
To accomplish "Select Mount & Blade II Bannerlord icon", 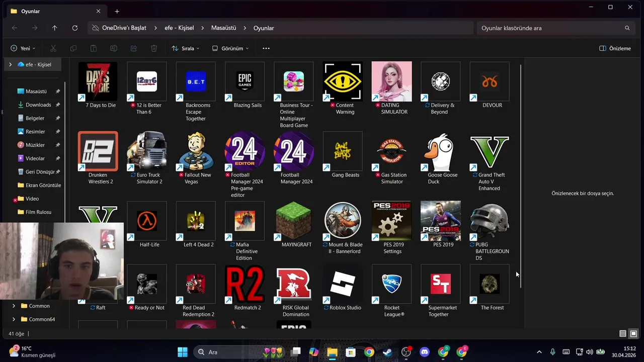I will pos(343,221).
